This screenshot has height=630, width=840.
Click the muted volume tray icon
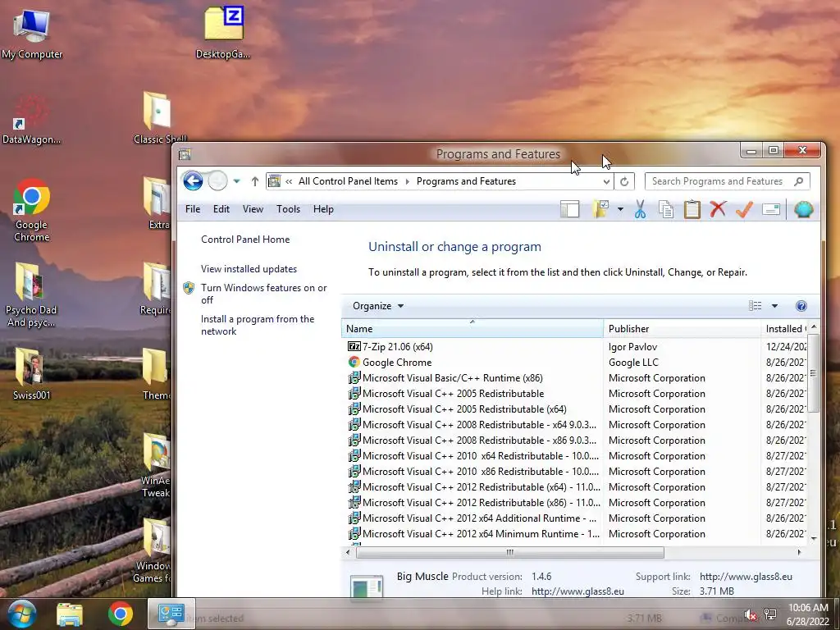pos(751,614)
